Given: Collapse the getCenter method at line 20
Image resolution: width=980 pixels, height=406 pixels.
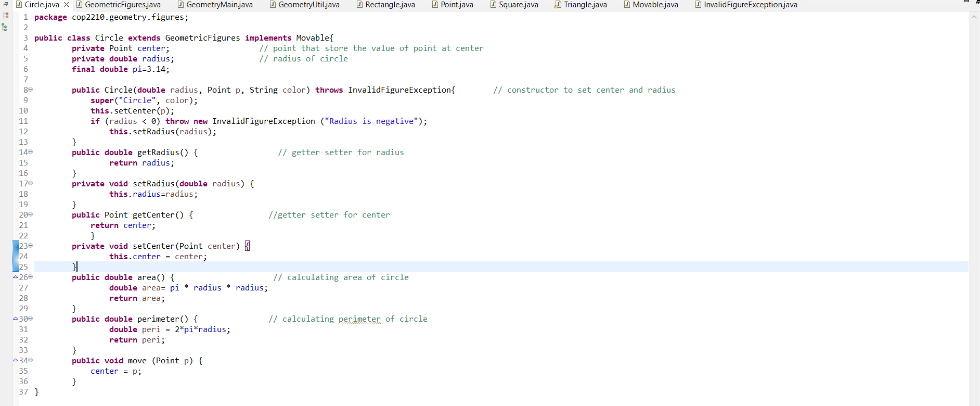Looking at the screenshot, I should [31, 214].
